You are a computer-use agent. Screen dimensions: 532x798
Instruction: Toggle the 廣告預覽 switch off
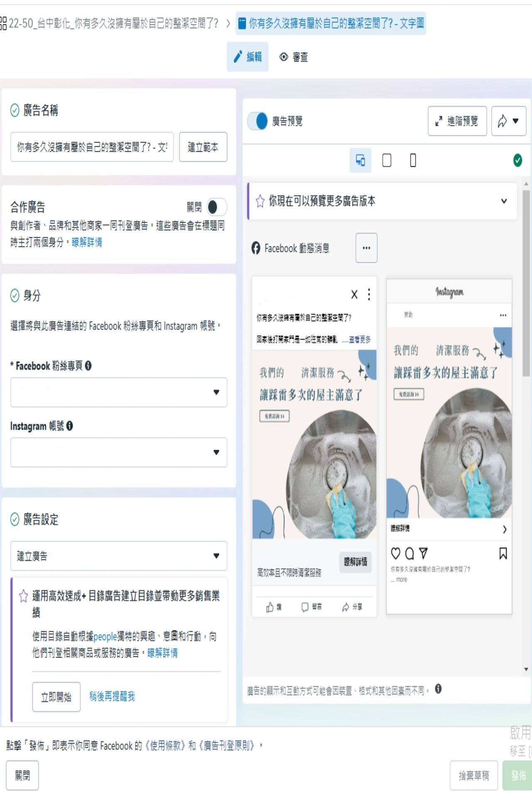pyautogui.click(x=258, y=121)
